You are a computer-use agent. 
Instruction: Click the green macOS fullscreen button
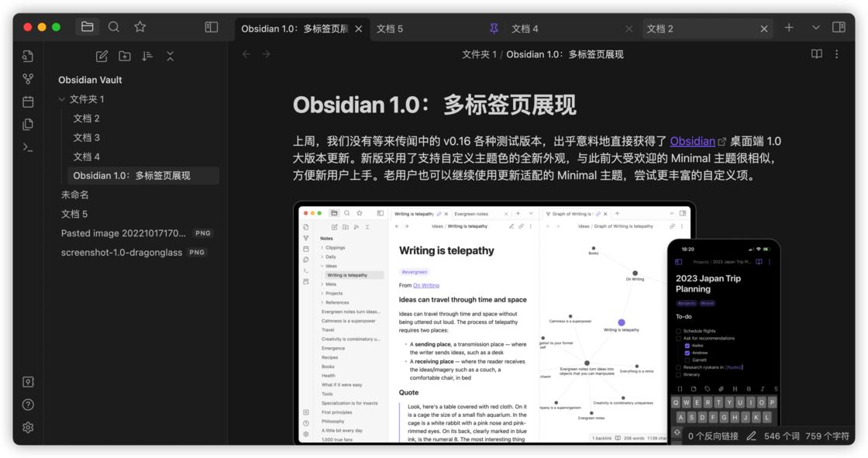pos(56,27)
